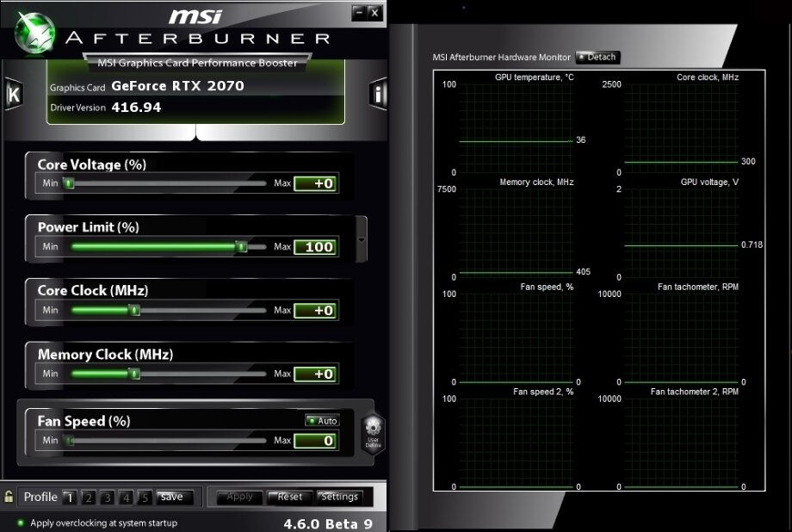Click Min label of Core Clock slider
This screenshot has width=792, height=532.
click(x=50, y=310)
